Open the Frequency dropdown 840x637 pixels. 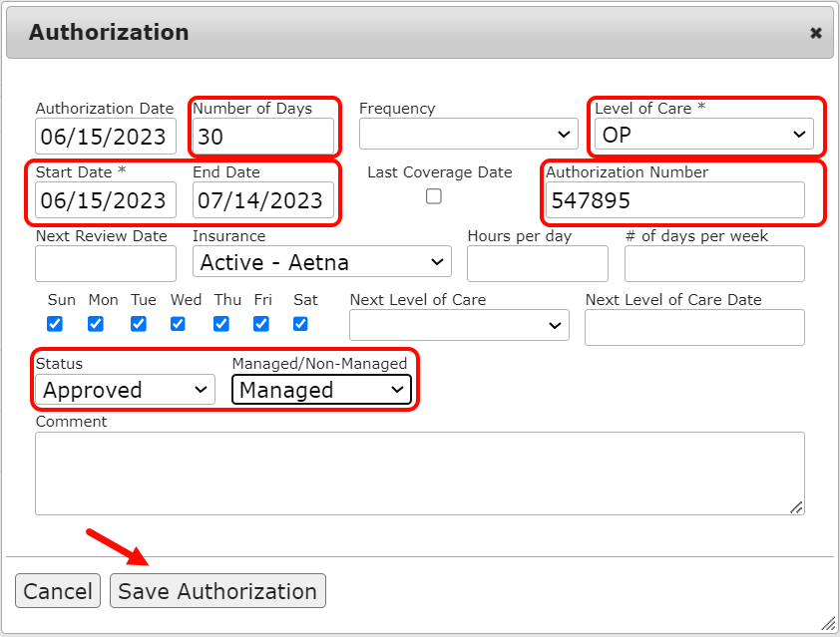[468, 134]
